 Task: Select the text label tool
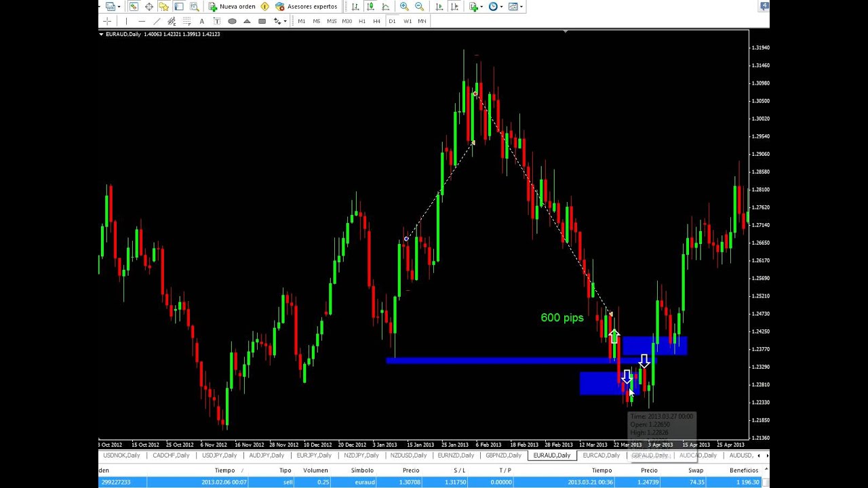click(217, 21)
